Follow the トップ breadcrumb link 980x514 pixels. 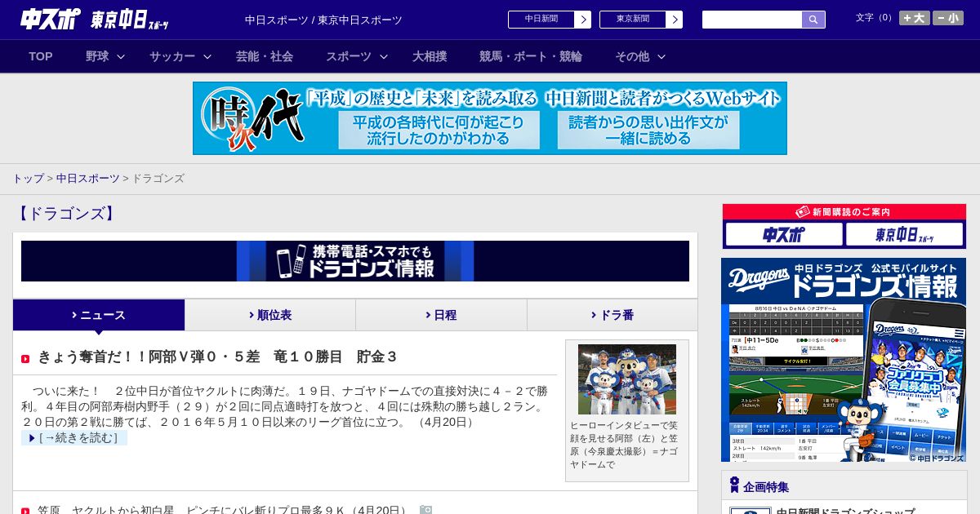coord(28,178)
